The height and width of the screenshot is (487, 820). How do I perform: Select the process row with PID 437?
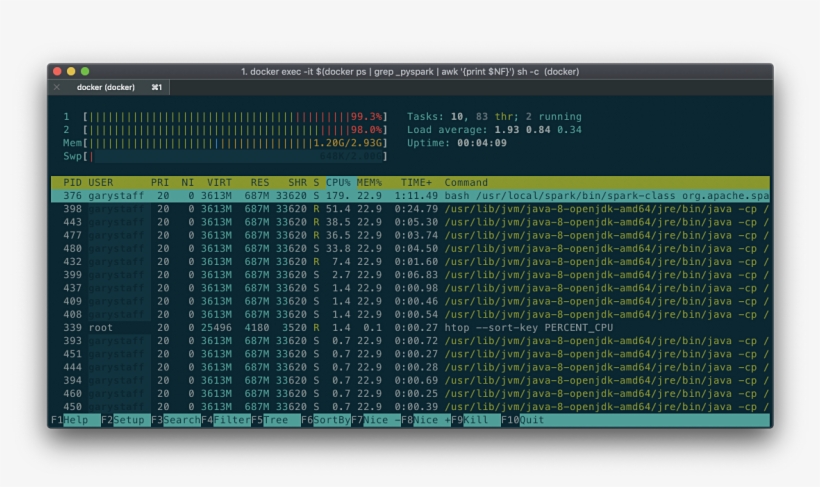(411, 288)
